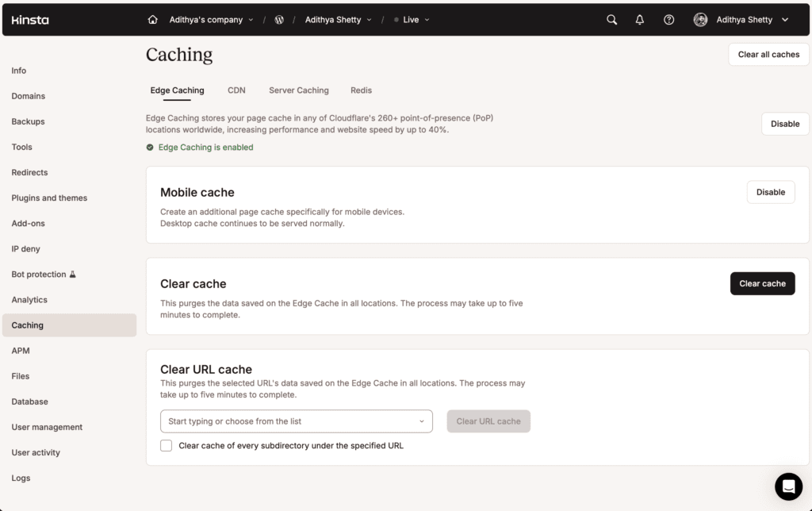The height and width of the screenshot is (511, 812).
Task: Open the Live environment dropdown
Action: 412,20
